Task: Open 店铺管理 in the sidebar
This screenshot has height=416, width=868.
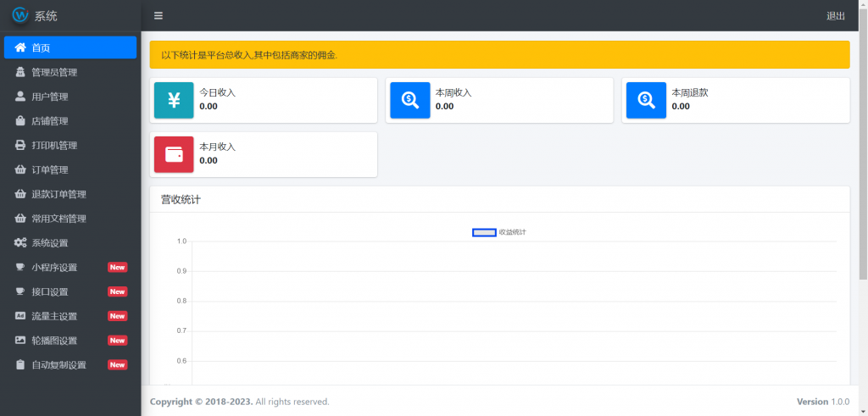Action: pyautogui.click(x=70, y=120)
